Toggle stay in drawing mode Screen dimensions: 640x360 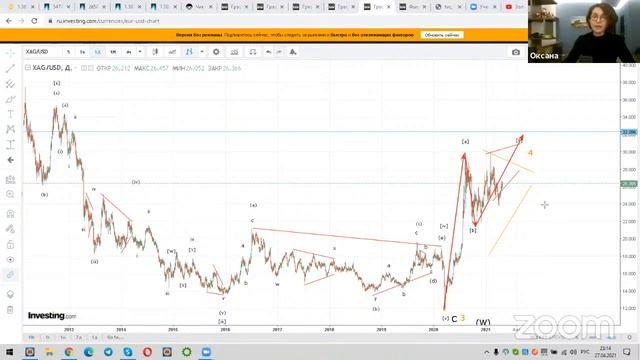point(10,229)
